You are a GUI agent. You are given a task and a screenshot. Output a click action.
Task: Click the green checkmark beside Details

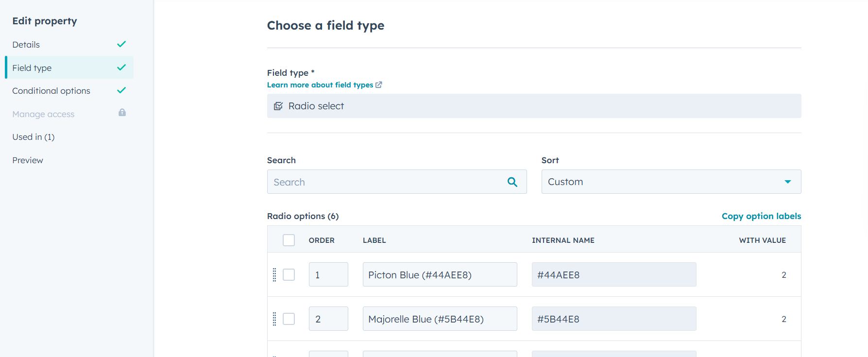tap(121, 44)
